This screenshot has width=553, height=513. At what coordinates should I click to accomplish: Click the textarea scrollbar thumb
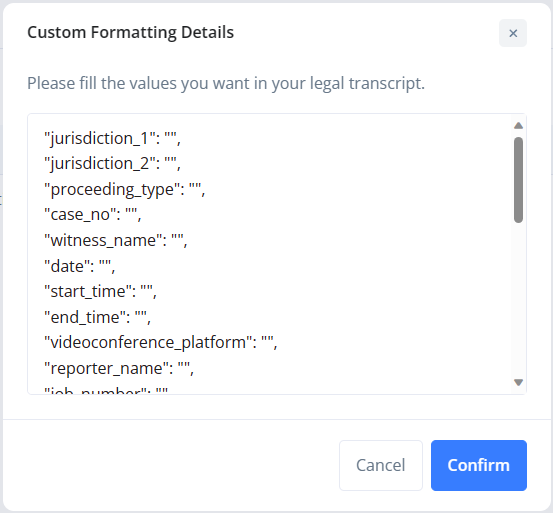pyautogui.click(x=518, y=180)
